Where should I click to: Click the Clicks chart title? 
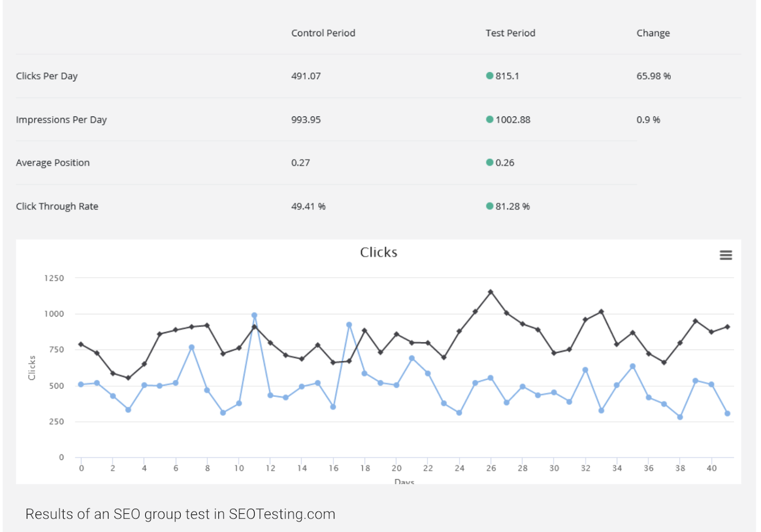[379, 252]
